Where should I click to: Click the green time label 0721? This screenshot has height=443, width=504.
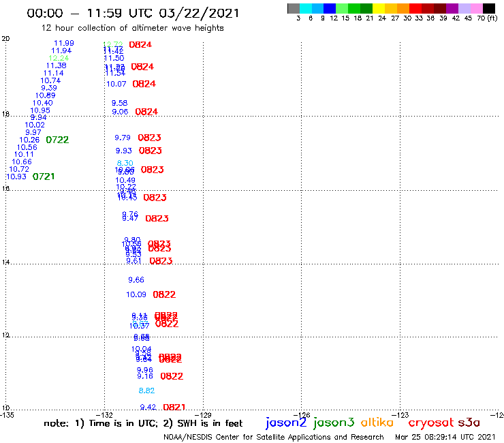tap(44, 177)
